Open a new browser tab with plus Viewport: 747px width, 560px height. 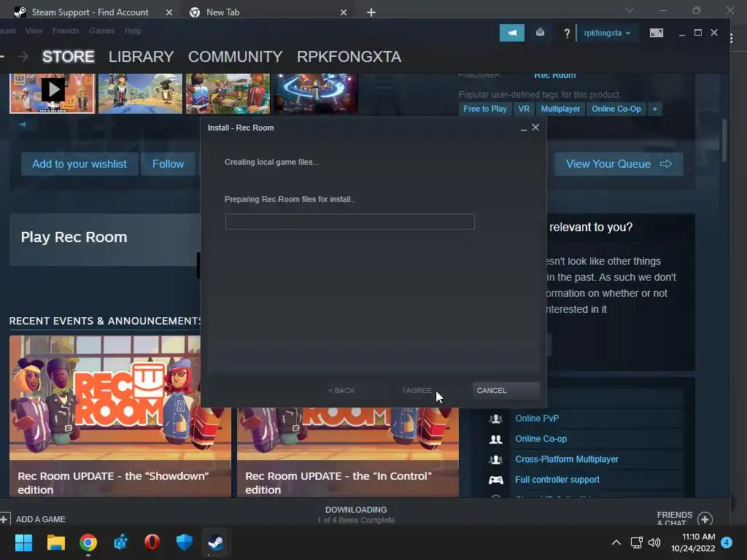point(371,12)
